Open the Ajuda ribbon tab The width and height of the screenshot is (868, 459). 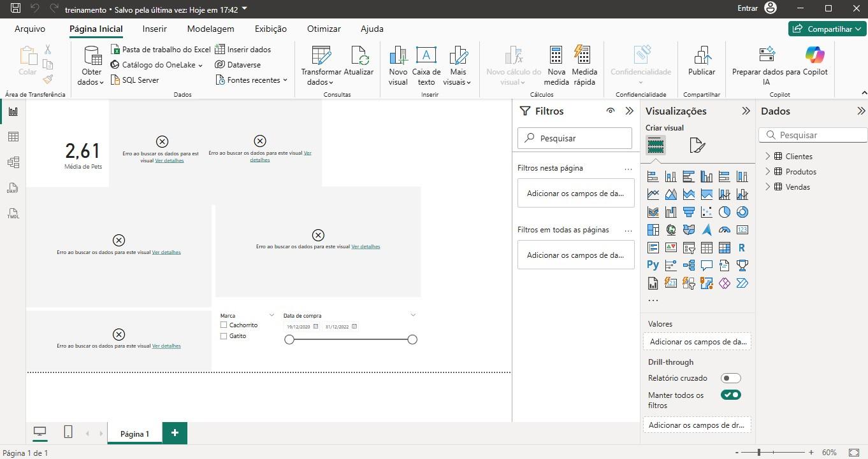pos(372,29)
